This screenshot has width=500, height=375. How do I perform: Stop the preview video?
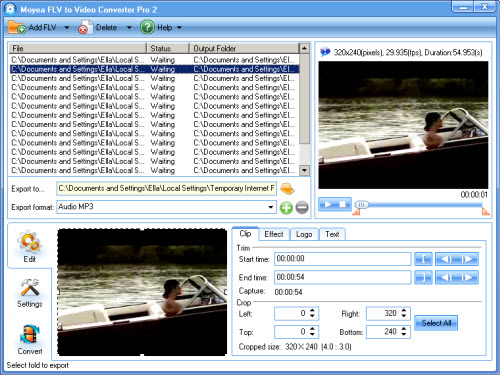pos(343,204)
